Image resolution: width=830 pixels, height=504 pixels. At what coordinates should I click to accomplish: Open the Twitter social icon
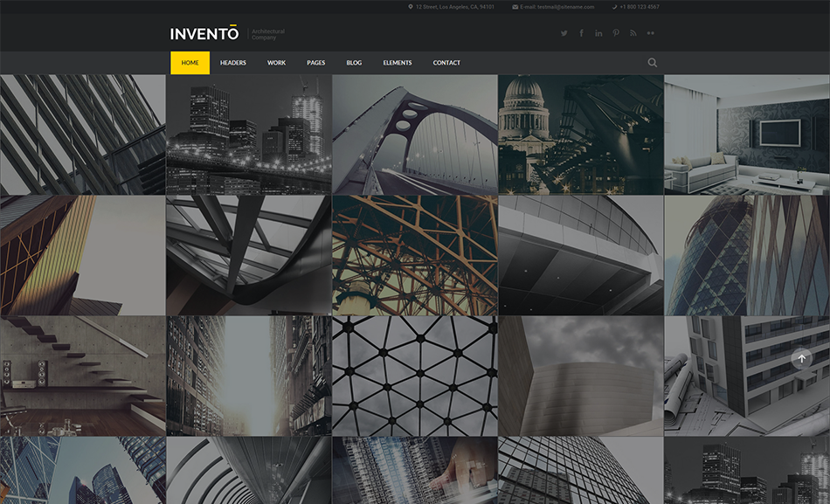tap(564, 33)
